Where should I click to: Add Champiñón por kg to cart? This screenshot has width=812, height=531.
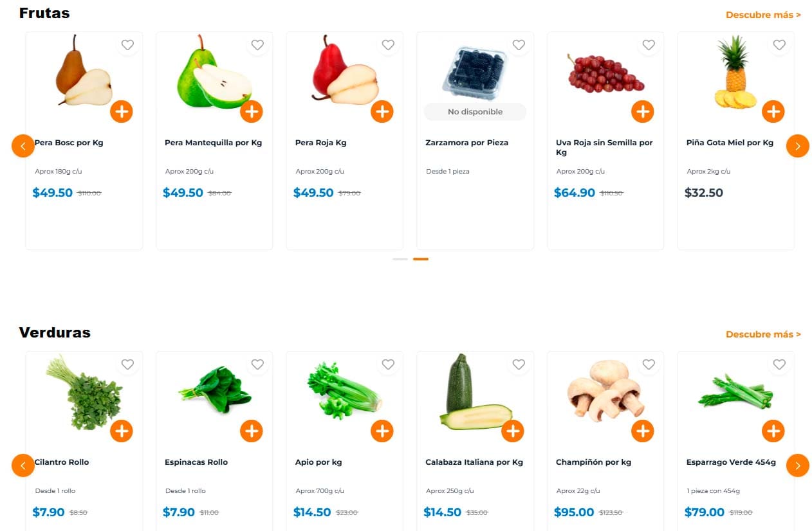(643, 431)
